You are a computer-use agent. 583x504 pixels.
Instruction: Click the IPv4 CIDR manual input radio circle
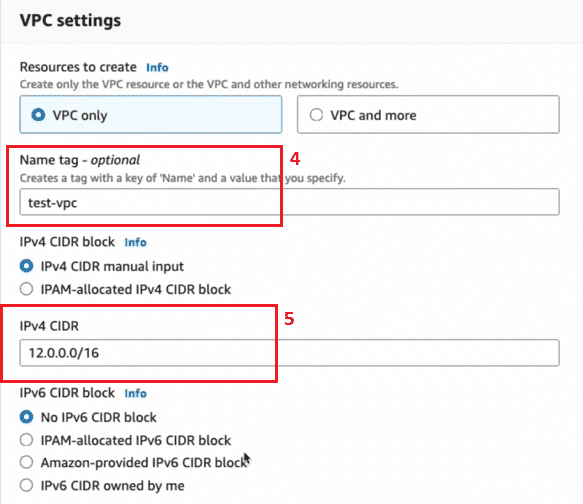click(26, 266)
